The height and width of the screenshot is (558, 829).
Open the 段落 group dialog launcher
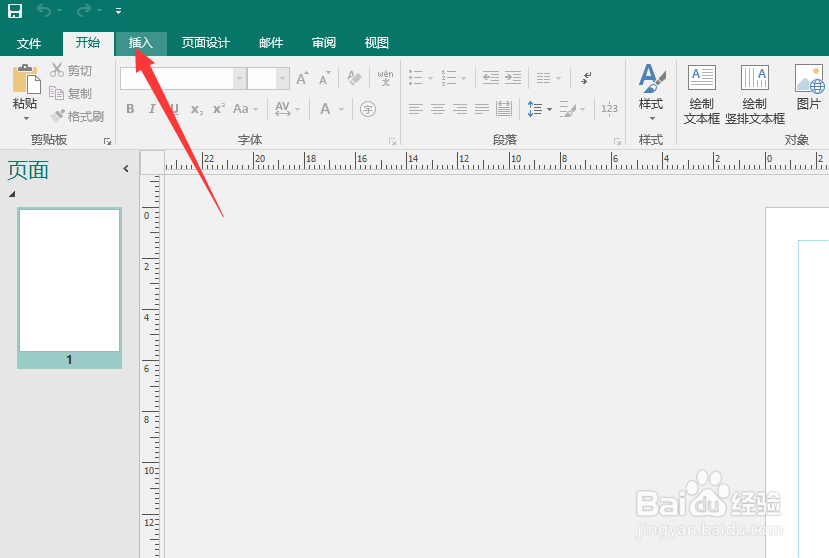617,141
